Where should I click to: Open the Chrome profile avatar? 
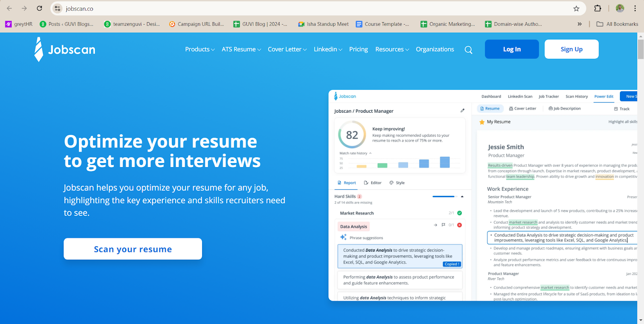point(620,8)
